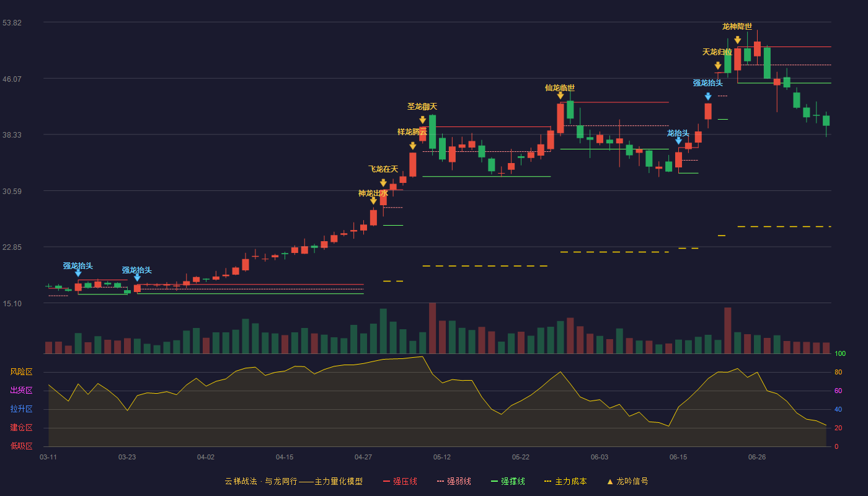Click the 出货区 zone label
The width and height of the screenshot is (868, 496).
22,391
